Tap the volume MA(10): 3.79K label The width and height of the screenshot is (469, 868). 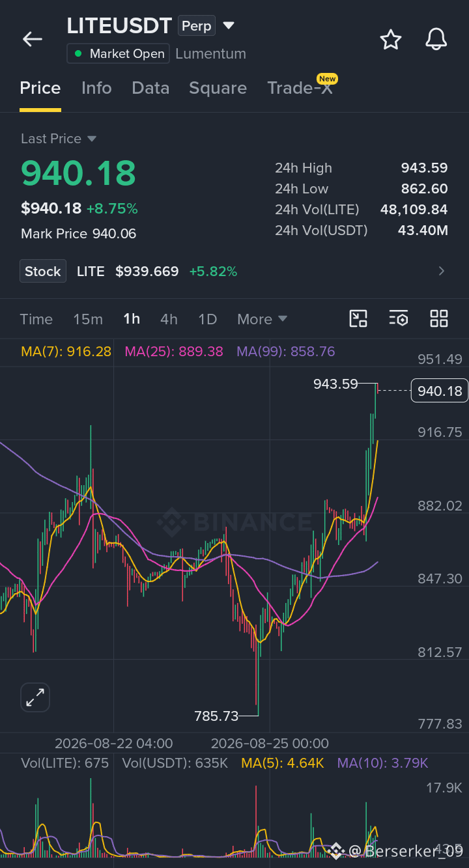pyautogui.click(x=383, y=763)
